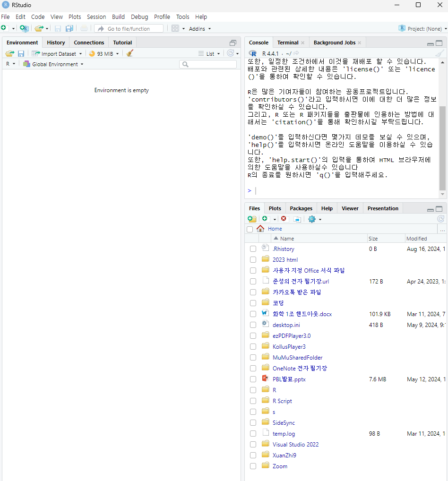Expand the Import Dataset dropdown
Viewport: 448px width, 481px height.
57,54
